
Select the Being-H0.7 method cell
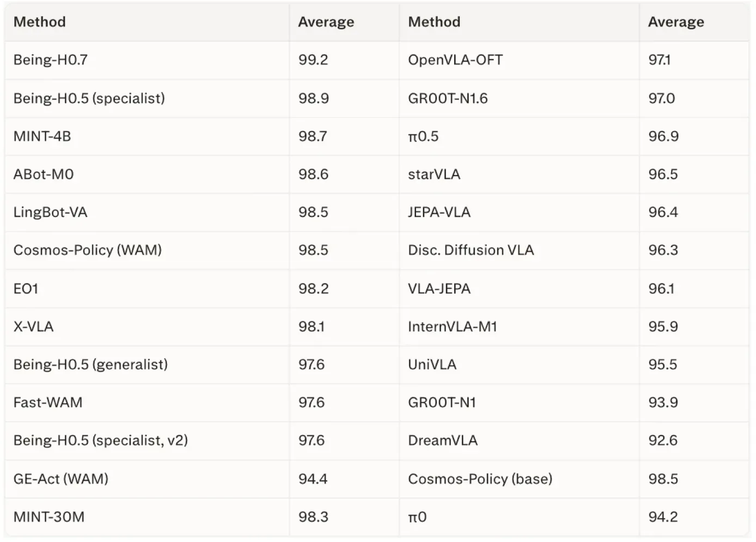coord(147,60)
